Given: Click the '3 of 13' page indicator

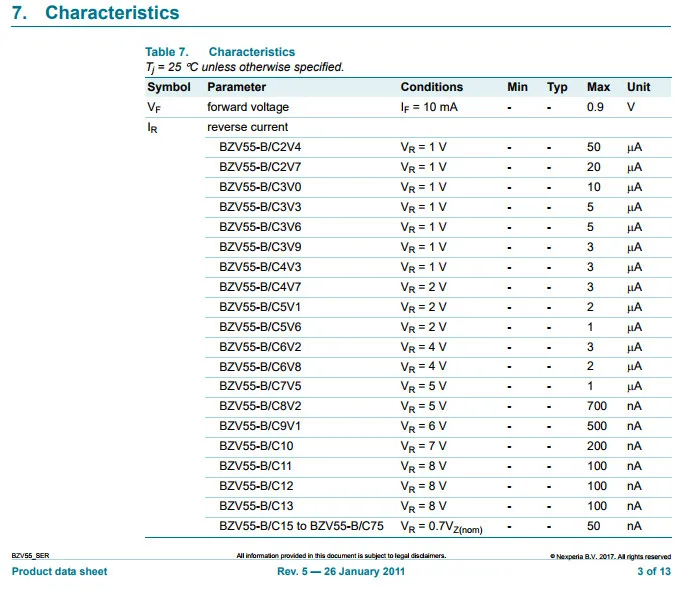Looking at the screenshot, I should [654, 572].
